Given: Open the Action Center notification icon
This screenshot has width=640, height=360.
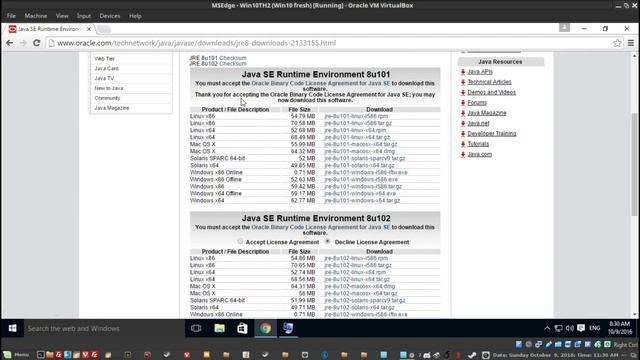Looking at the screenshot, I should coord(581,328).
